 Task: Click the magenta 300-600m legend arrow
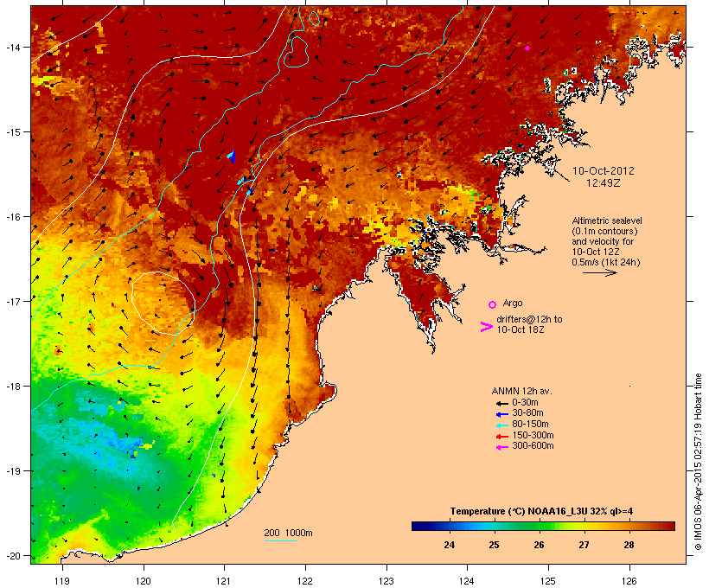(501, 447)
